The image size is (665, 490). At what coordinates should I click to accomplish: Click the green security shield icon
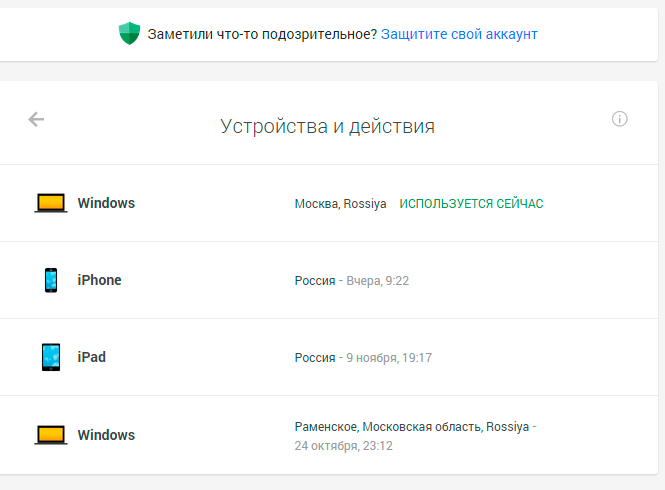pyautogui.click(x=130, y=34)
